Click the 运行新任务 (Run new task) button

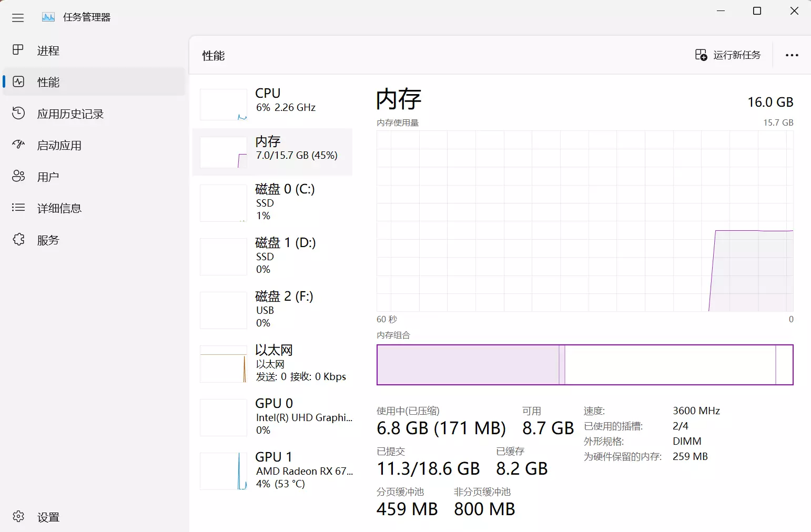pos(728,55)
